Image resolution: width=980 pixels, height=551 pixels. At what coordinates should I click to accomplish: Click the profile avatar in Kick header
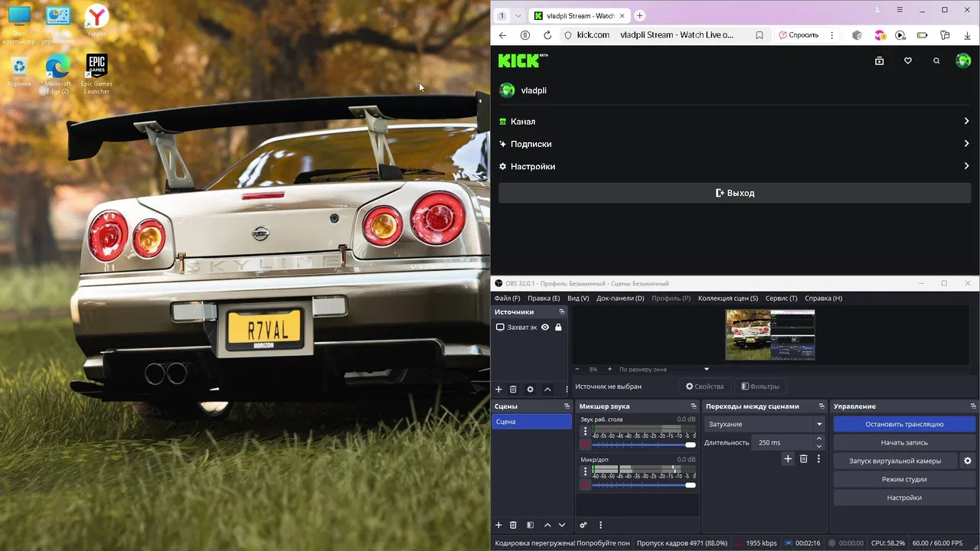click(x=963, y=60)
